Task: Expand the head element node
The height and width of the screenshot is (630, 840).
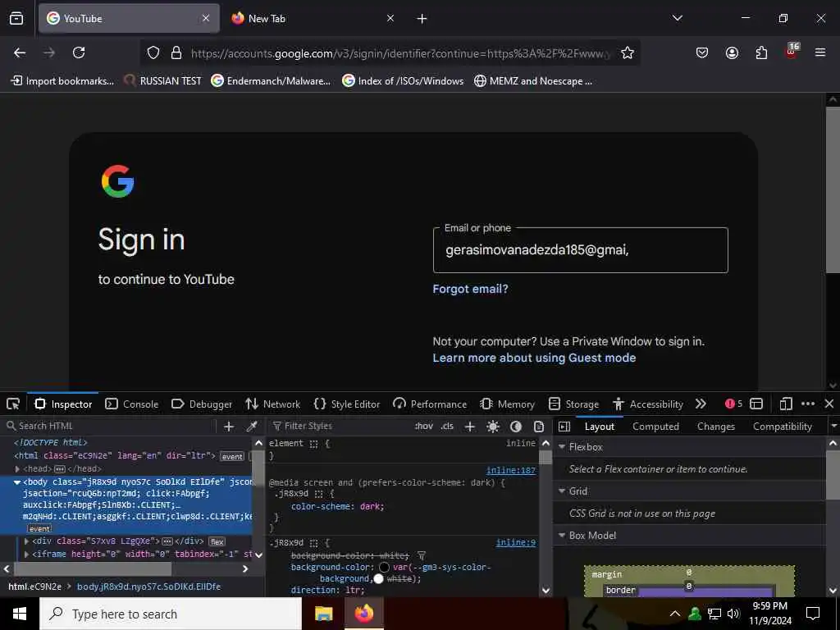Action: 18,469
